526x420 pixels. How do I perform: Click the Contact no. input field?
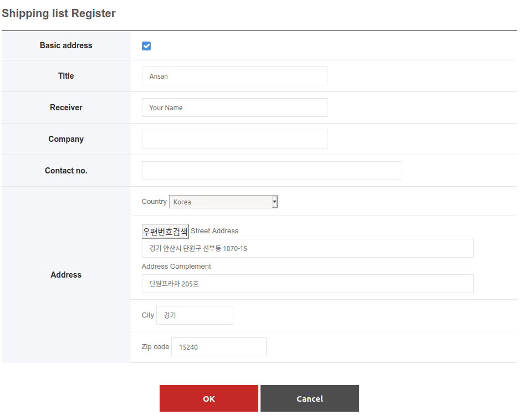coord(272,171)
